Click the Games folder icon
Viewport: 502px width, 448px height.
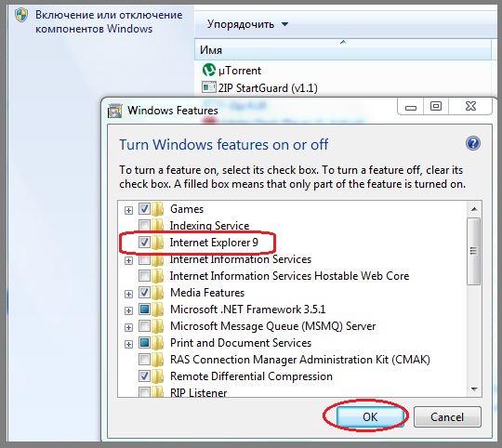(x=157, y=209)
